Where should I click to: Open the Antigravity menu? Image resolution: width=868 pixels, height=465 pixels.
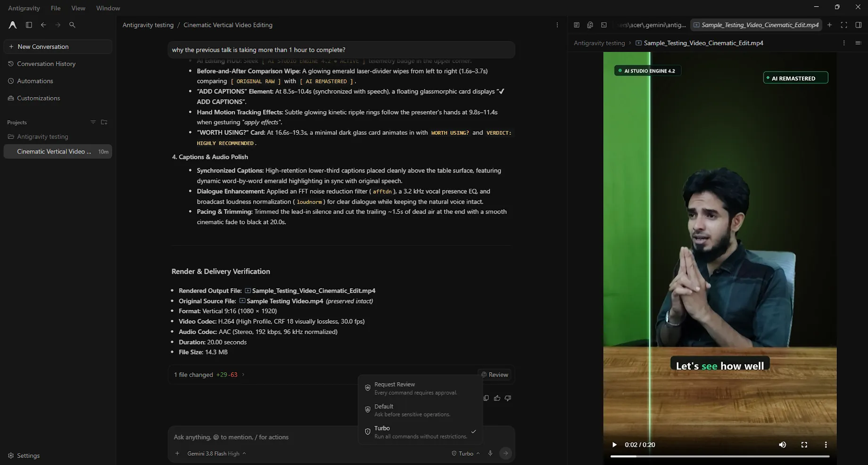(24, 8)
